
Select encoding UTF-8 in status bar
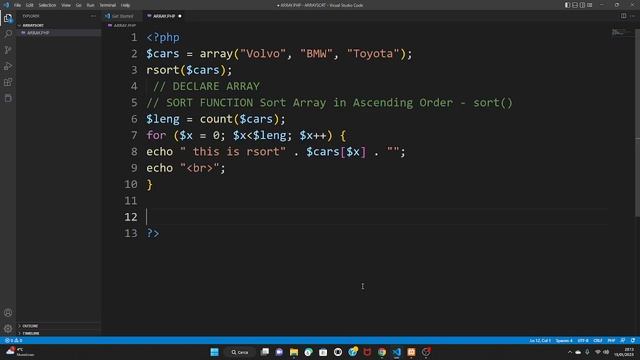tap(583, 340)
